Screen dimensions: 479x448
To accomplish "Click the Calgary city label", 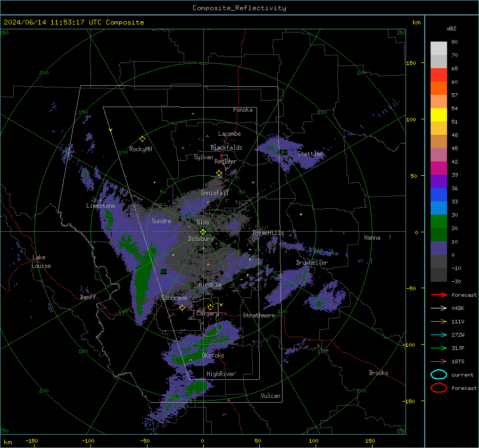I will 208,313.
